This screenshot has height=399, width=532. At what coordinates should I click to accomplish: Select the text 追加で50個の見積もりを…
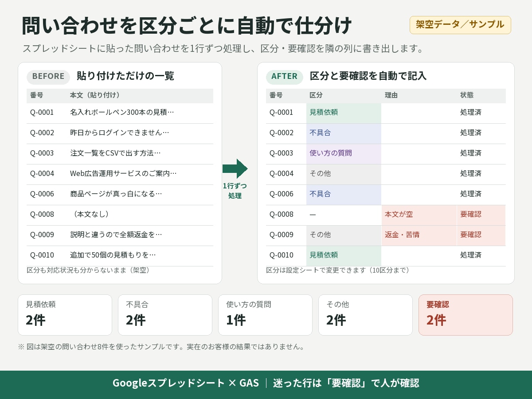coord(113,255)
